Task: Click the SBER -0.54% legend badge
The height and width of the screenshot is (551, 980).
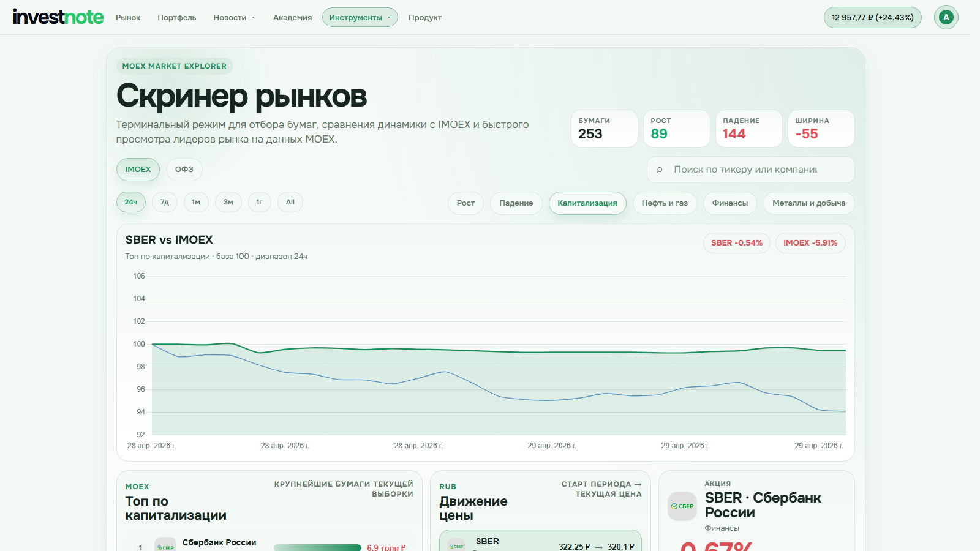Action: point(737,243)
